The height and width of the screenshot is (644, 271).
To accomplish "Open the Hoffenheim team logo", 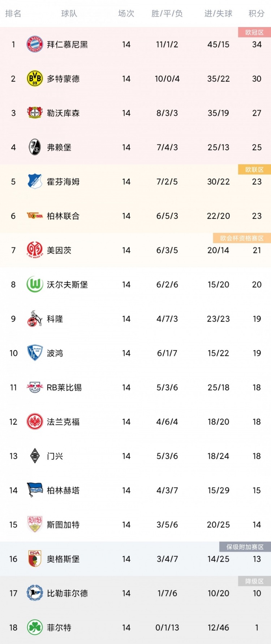I will pos(35,181).
